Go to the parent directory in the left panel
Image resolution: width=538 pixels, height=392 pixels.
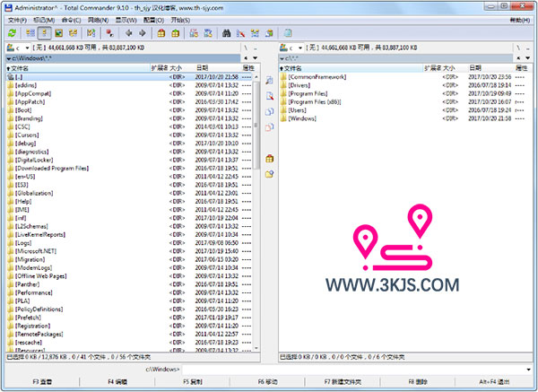click(255, 48)
